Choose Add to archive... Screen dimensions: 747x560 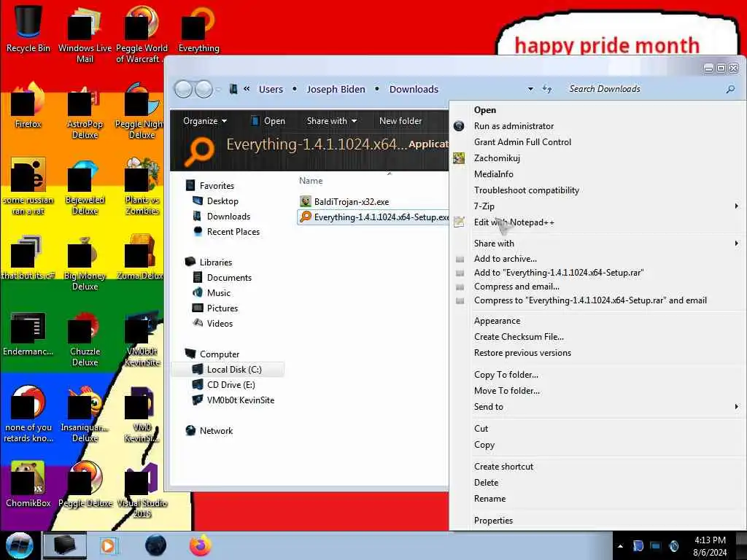click(x=505, y=259)
